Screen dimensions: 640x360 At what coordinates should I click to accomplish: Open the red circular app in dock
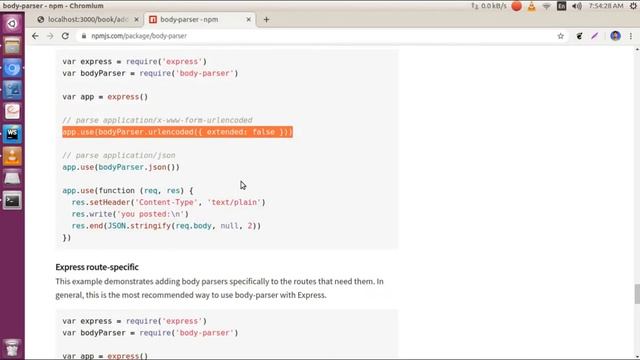click(12, 112)
